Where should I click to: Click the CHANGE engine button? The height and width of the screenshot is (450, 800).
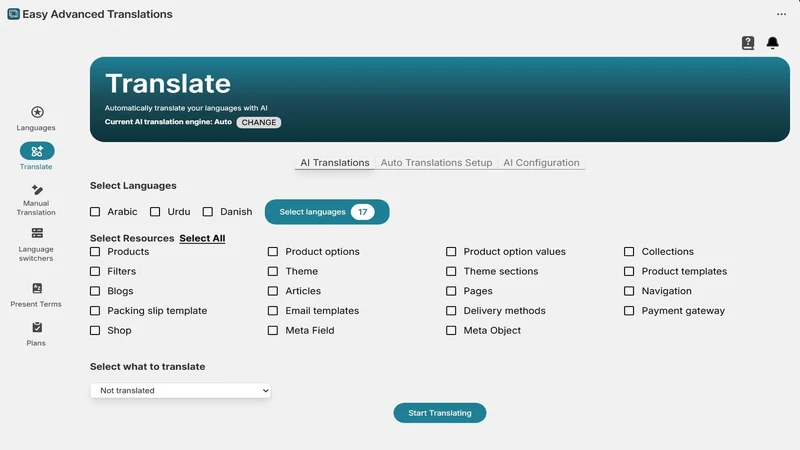[x=259, y=122]
